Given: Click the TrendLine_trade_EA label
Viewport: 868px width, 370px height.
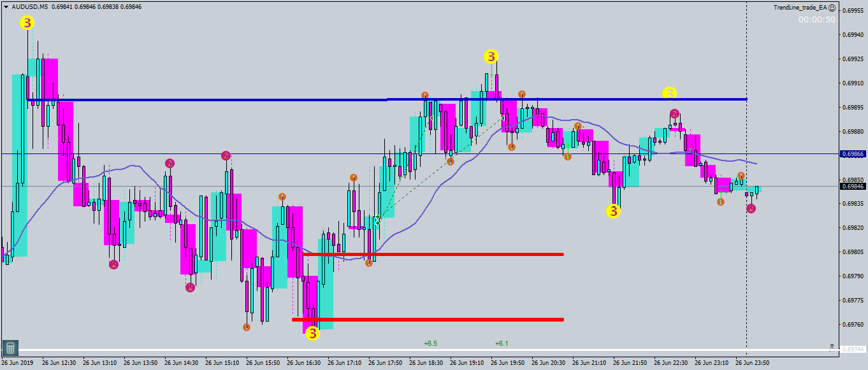Looking at the screenshot, I should (x=800, y=8).
